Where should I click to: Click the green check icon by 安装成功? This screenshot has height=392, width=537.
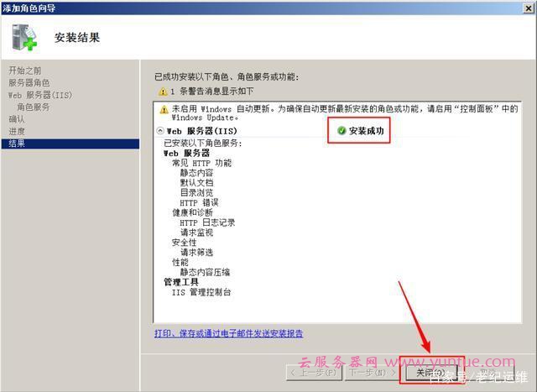(341, 131)
